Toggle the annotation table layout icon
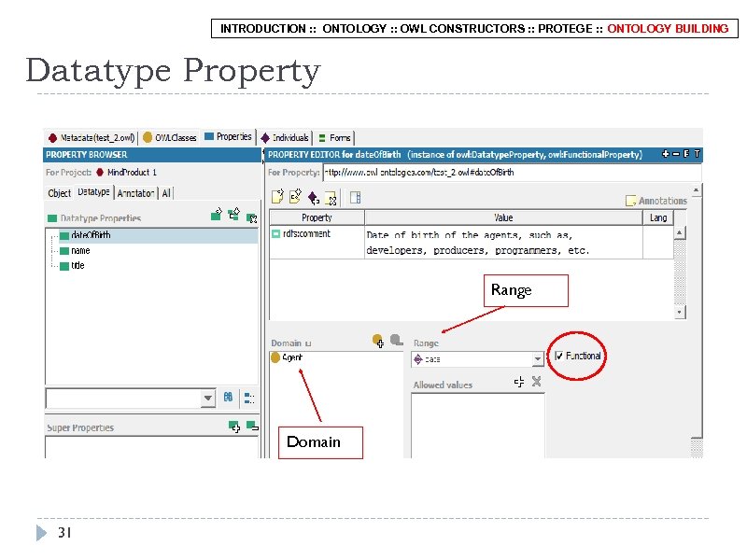Screen dimensions: 747x560 tap(356, 197)
